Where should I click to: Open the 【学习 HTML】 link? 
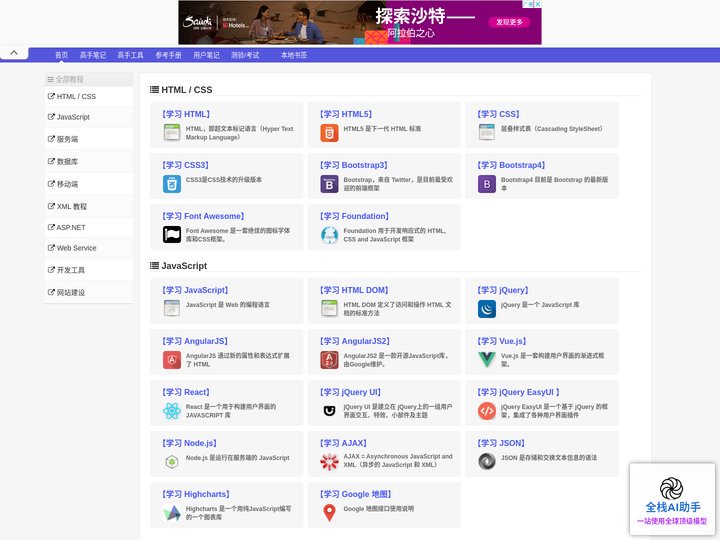(x=186, y=114)
